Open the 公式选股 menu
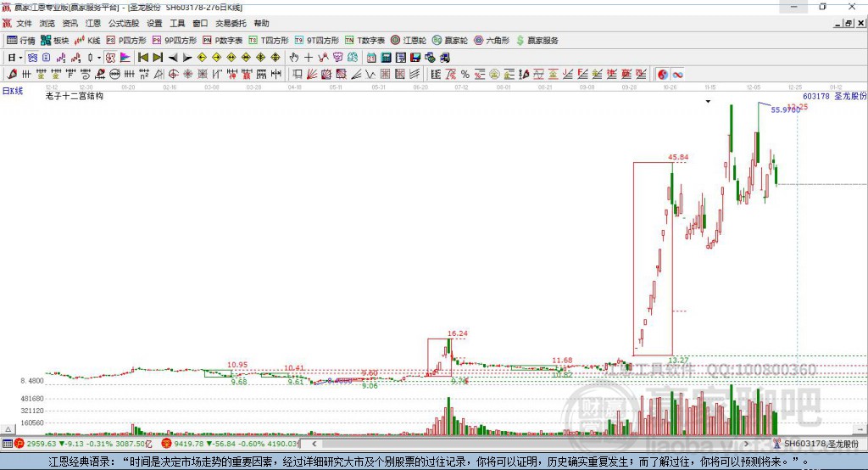This screenshot has height=470, width=868. (124, 23)
